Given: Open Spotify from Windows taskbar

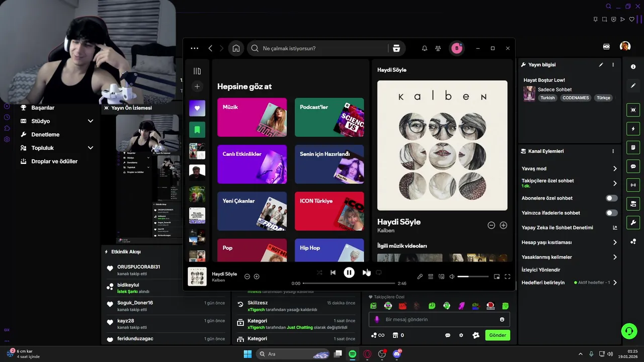Looking at the screenshot, I should [x=353, y=354].
